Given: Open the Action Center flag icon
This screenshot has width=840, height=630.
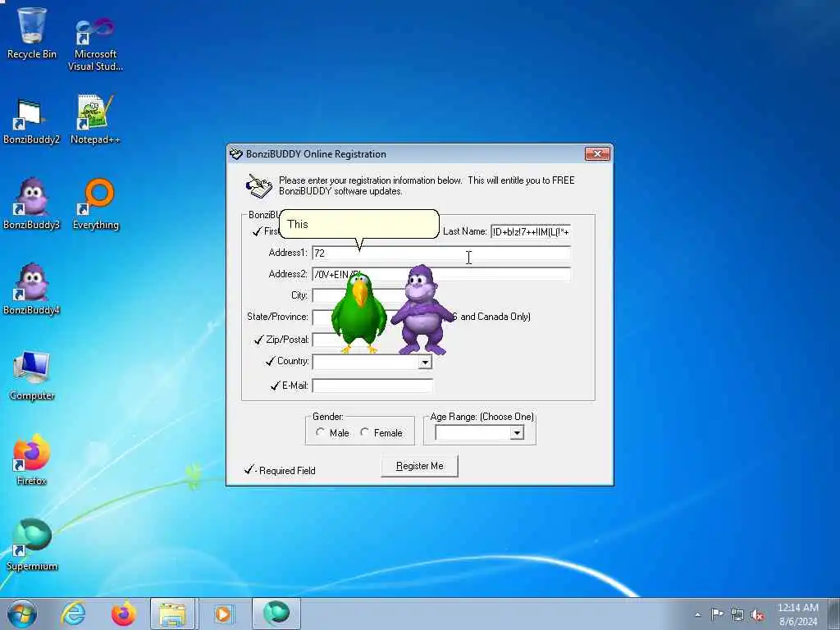Looking at the screenshot, I should (717, 614).
